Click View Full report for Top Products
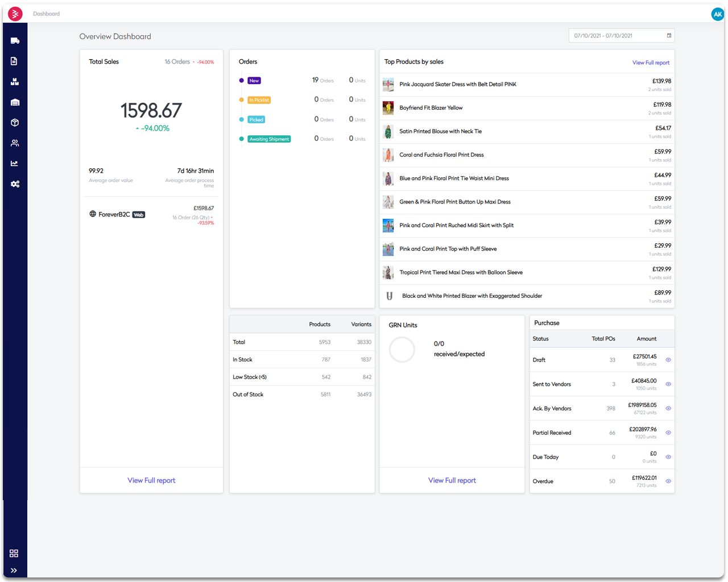This screenshot has width=728, height=582. 651,63
